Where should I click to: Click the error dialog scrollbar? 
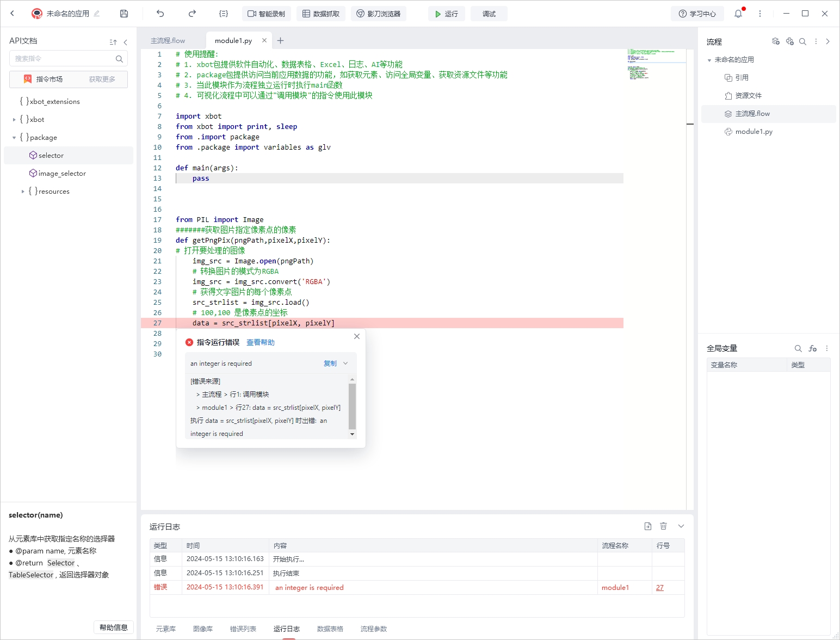(352, 406)
